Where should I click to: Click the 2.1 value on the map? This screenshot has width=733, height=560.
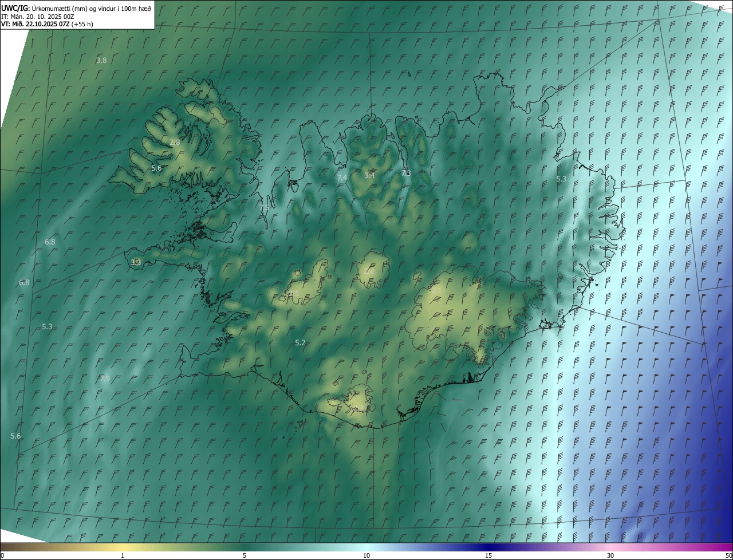click(436, 291)
